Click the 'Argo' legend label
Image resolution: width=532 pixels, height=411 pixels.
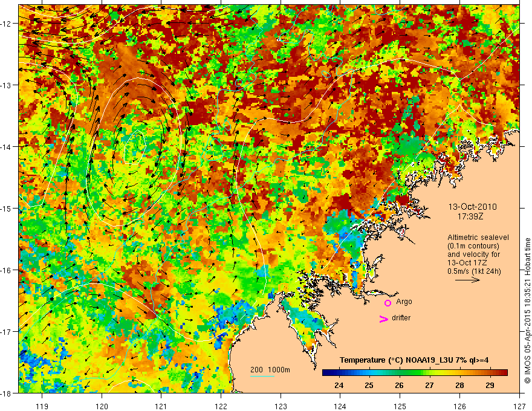click(404, 302)
